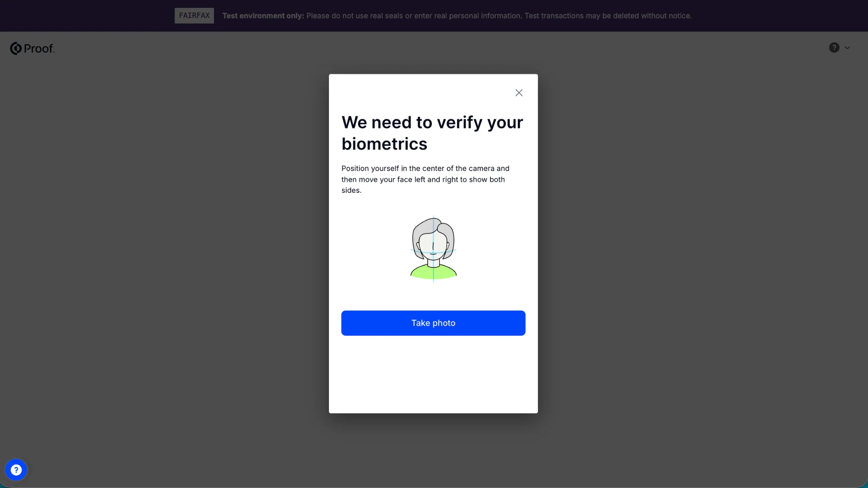Open the blue help chat bubble

click(x=16, y=470)
